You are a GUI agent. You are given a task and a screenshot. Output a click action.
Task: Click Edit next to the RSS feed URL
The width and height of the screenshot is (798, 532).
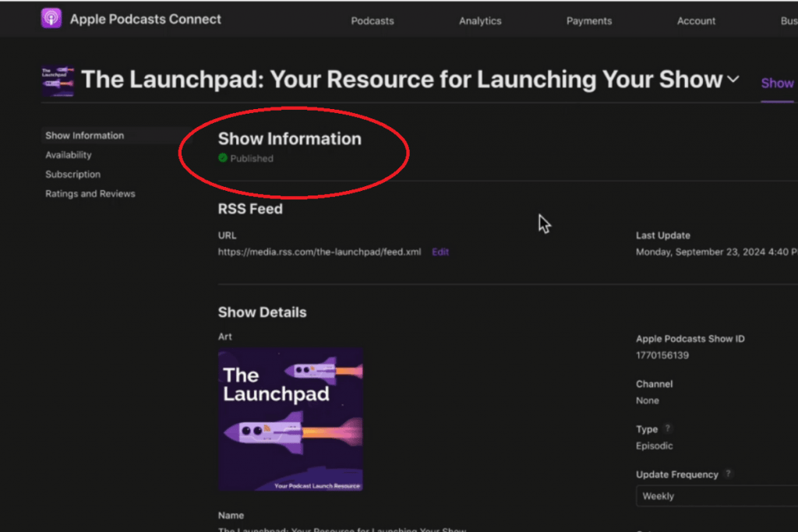click(440, 252)
